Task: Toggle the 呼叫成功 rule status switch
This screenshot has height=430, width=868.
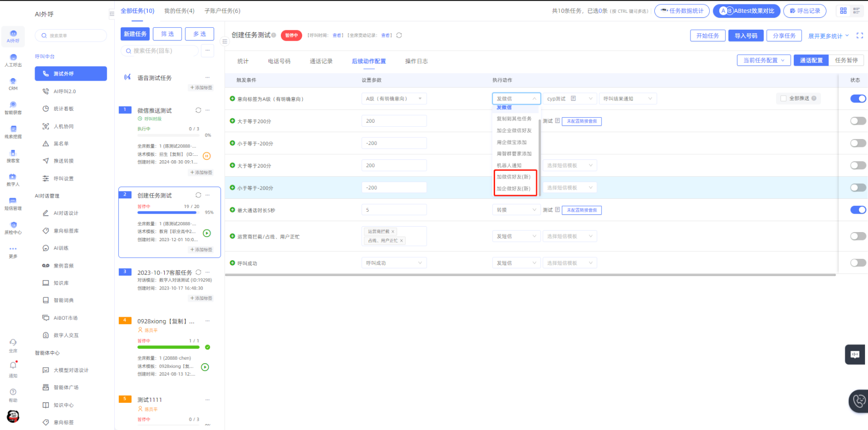Action: click(858, 263)
